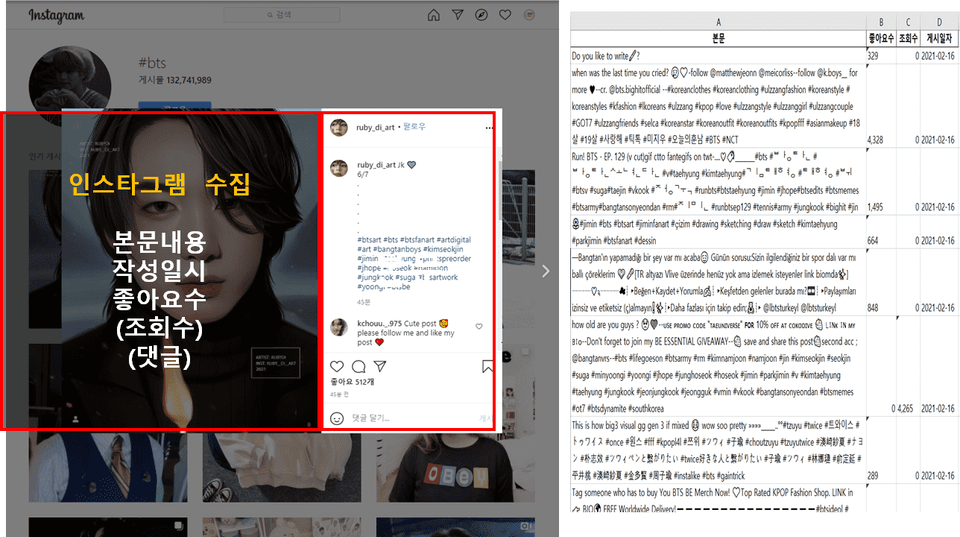Click the post likes count 512
The image size is (960, 537).
pyautogui.click(x=352, y=381)
